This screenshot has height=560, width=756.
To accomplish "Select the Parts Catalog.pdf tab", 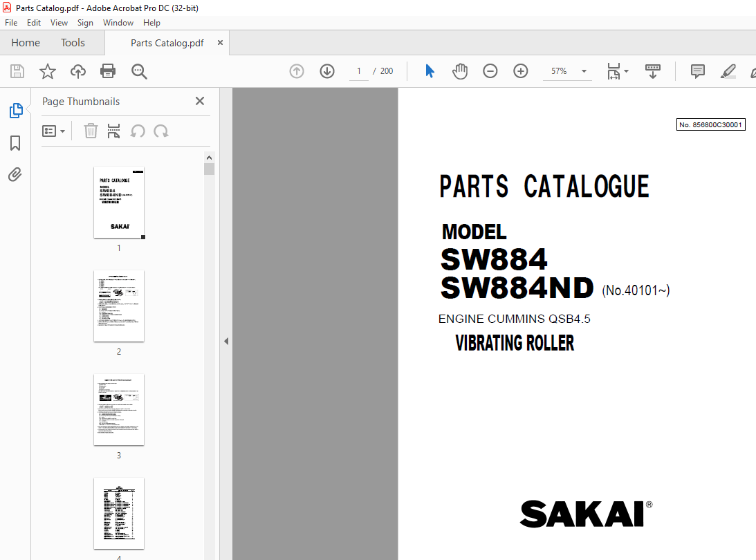I will [167, 43].
